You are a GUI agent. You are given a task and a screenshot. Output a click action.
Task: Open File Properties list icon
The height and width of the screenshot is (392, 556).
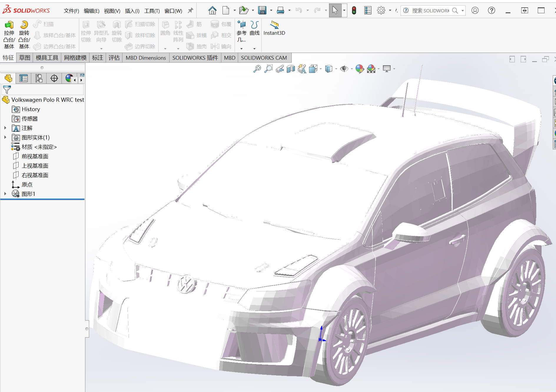(x=368, y=11)
